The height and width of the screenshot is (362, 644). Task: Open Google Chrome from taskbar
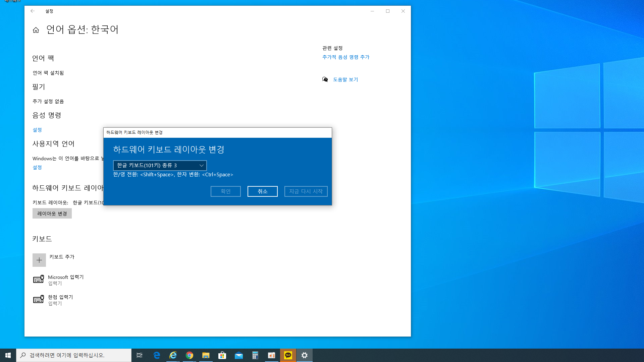pos(190,355)
